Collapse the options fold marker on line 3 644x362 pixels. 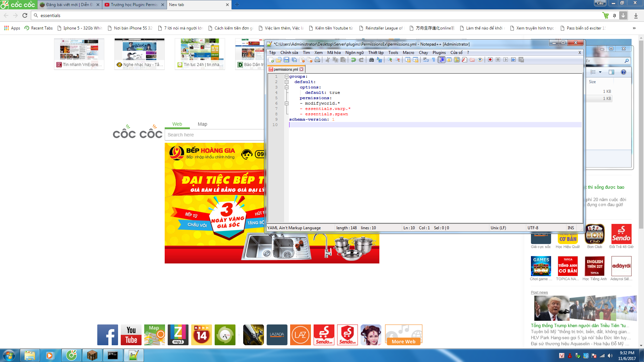(286, 87)
